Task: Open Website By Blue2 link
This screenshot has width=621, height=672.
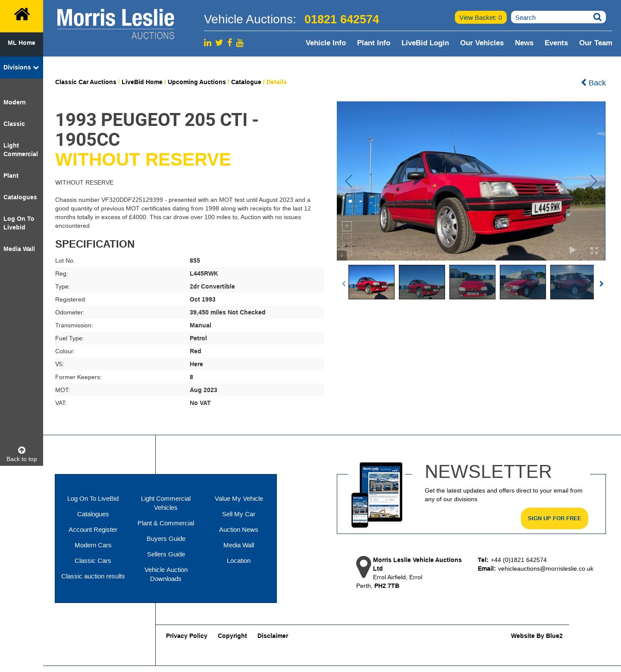Action: (537, 636)
